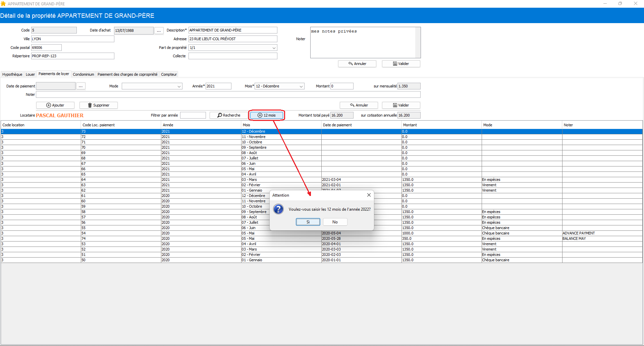Click the payment Noter text field
The height and width of the screenshot is (346, 644).
click(228, 94)
